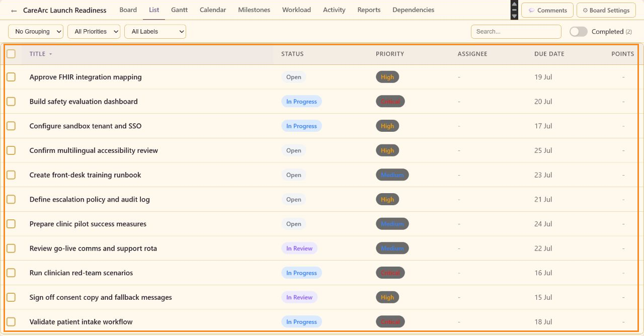Switch to the Reports tab

click(369, 10)
